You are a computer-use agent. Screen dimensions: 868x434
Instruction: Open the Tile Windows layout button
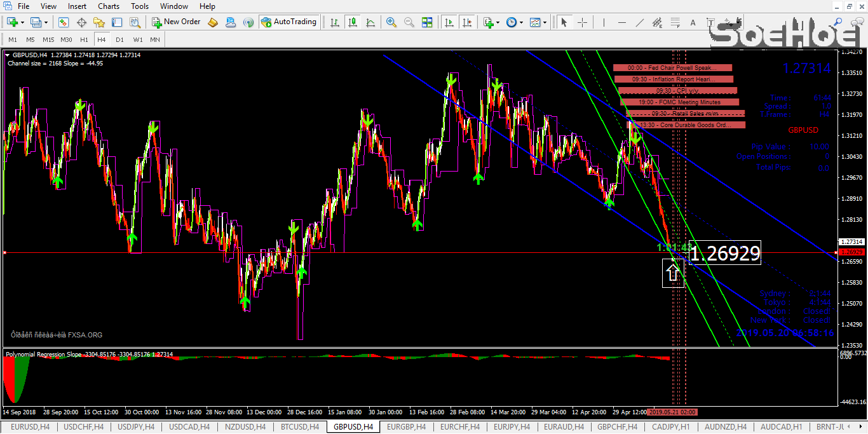[427, 21]
